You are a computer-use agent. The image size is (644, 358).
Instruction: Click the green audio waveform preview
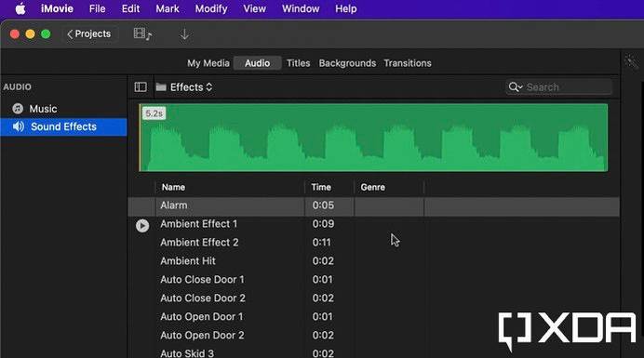pos(373,138)
